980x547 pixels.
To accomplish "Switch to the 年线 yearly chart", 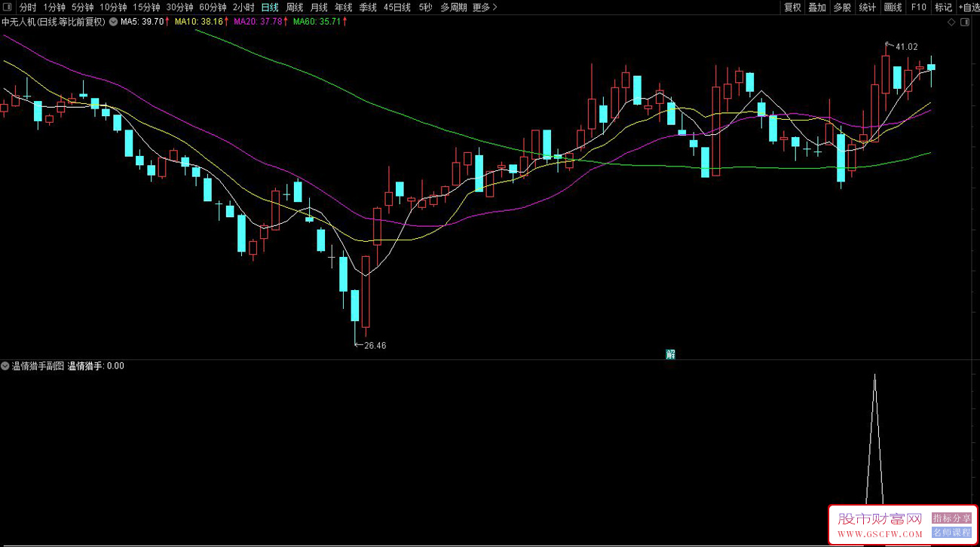I will [344, 7].
